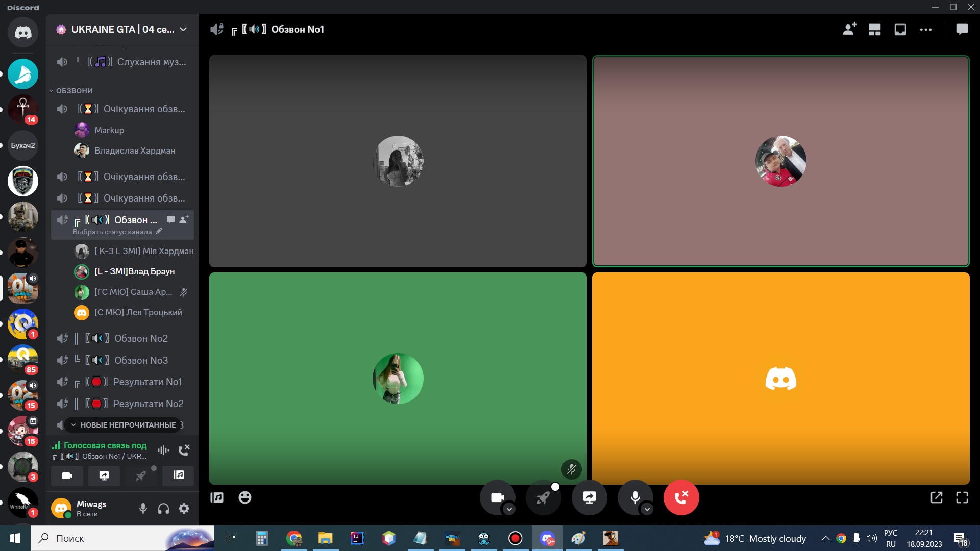Screen dimensions: 980x551
Task: Mute microphone in bottom call controls
Action: point(635,497)
